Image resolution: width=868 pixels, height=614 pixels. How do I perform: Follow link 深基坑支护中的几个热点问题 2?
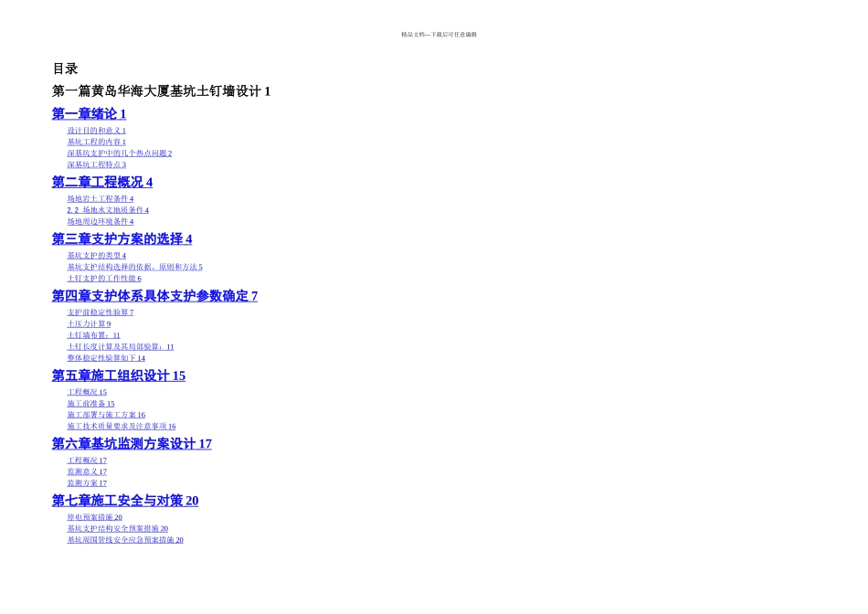coord(120,153)
